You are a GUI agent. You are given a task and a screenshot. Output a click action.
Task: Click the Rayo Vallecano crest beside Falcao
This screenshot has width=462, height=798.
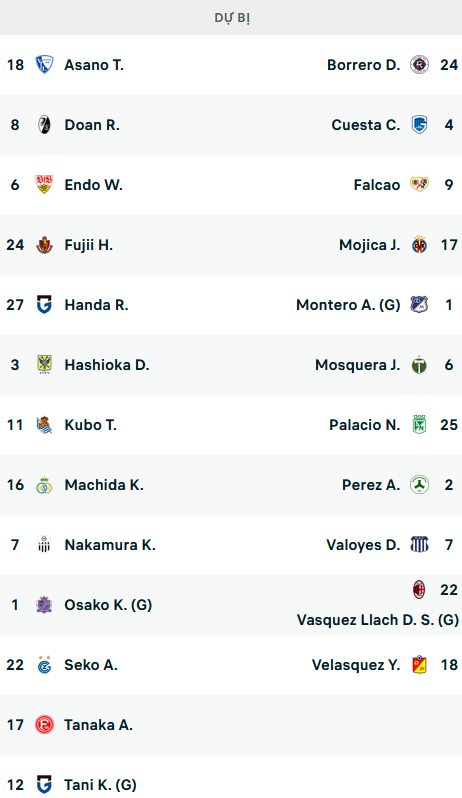coord(419,185)
